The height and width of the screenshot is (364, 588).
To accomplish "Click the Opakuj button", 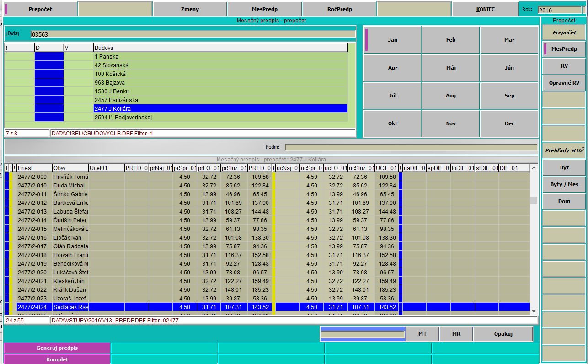I will click(503, 334).
